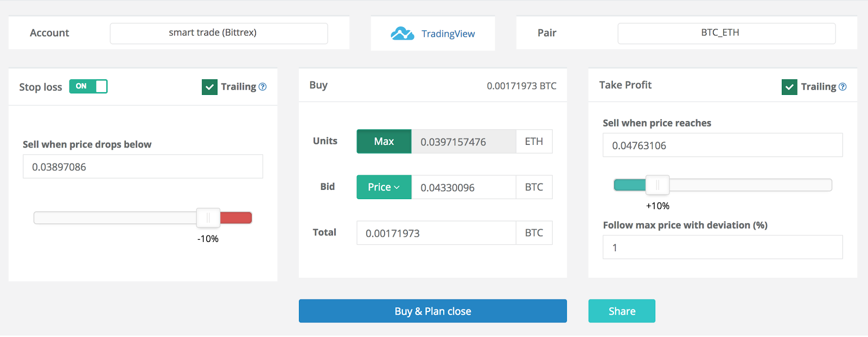This screenshot has width=868, height=337.
Task: Click the Buy & Plan close button
Action: (433, 311)
